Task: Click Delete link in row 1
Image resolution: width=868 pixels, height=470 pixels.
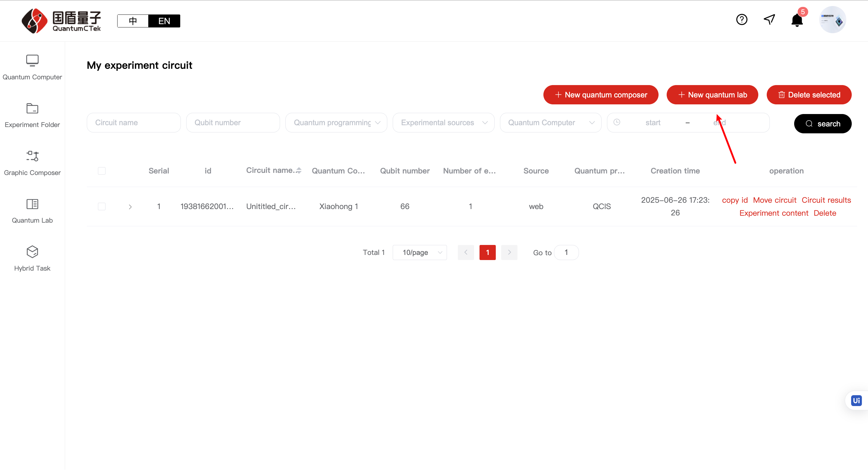Action: pyautogui.click(x=825, y=213)
